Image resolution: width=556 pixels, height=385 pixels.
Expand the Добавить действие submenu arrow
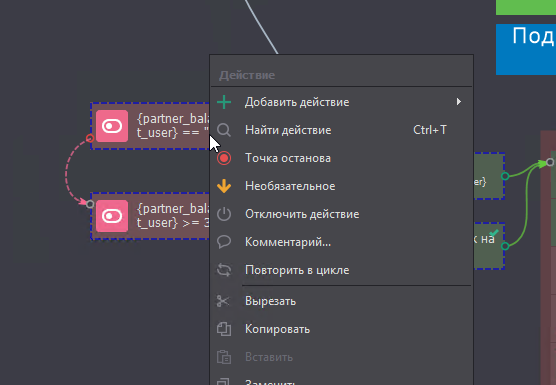tap(459, 102)
